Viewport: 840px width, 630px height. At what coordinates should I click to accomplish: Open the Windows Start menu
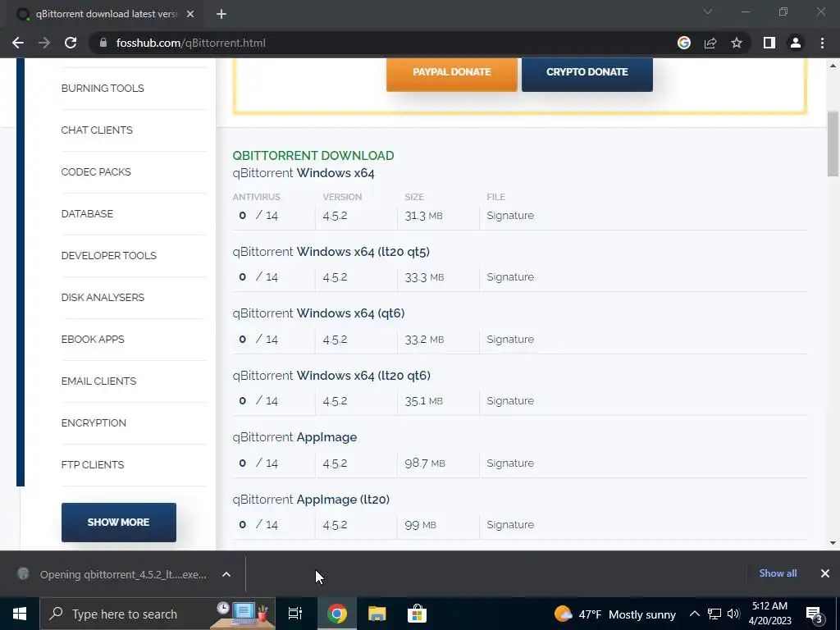click(x=20, y=614)
